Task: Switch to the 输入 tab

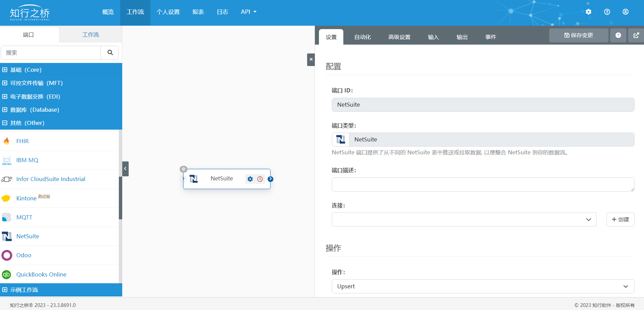Action: (x=433, y=37)
